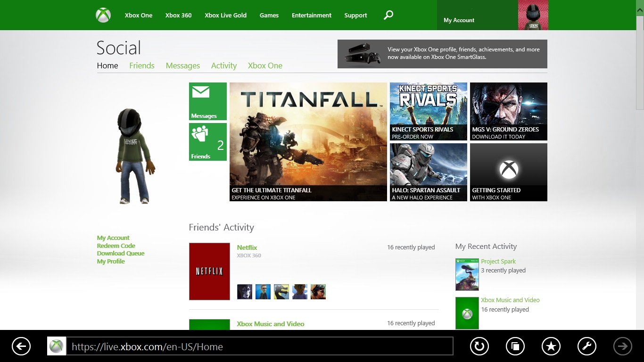Open the Netflix title link
Image resolution: width=644 pixels, height=362 pixels.
[x=247, y=247]
